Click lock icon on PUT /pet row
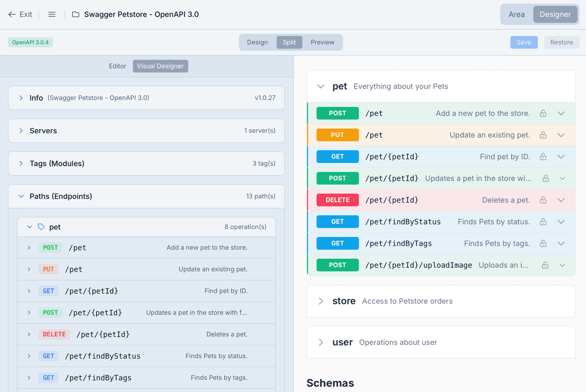The image size is (586, 392). coord(543,135)
